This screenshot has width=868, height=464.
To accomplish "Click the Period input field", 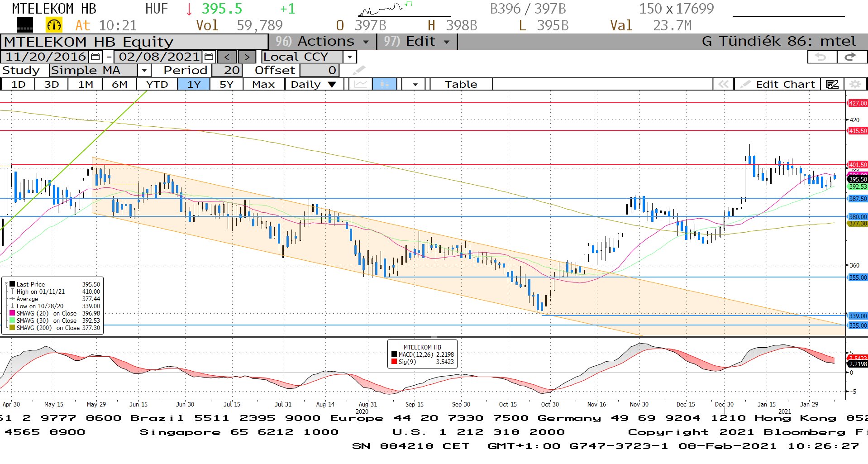I will click(x=228, y=71).
